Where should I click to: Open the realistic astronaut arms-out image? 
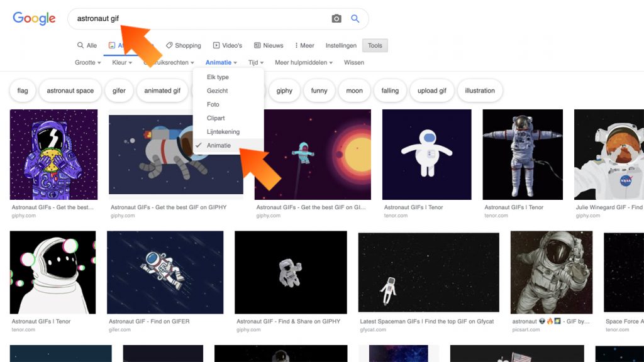click(523, 155)
